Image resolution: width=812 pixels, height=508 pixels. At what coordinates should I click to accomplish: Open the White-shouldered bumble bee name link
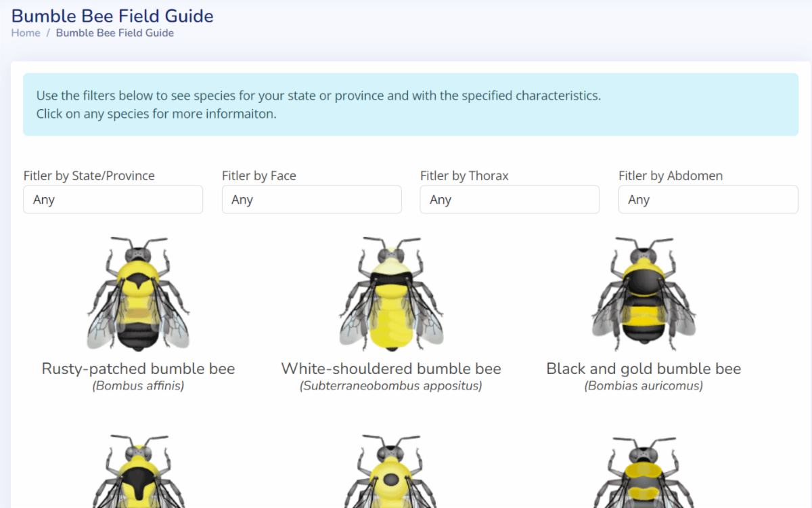pyautogui.click(x=391, y=369)
